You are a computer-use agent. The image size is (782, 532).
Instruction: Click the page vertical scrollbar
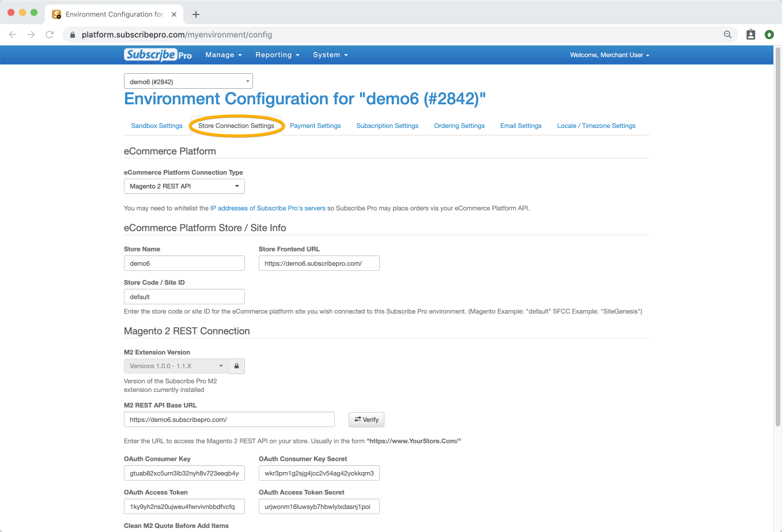point(777,237)
